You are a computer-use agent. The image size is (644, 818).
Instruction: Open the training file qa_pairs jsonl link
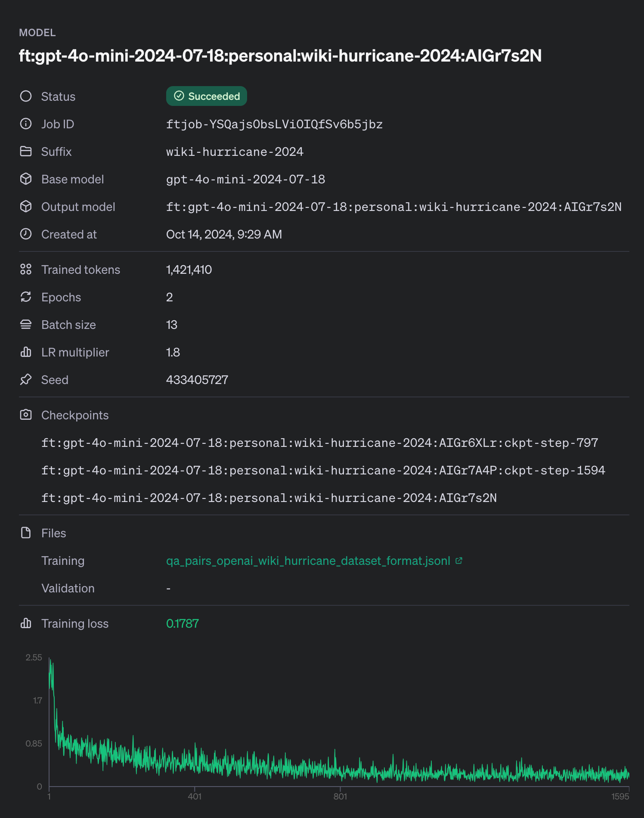tap(308, 561)
